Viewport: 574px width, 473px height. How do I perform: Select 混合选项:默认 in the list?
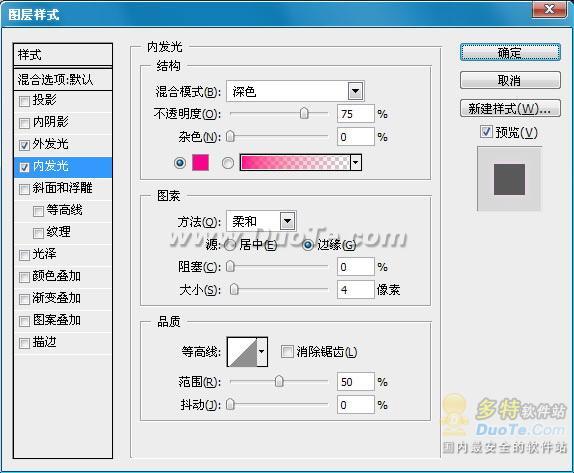(x=63, y=79)
